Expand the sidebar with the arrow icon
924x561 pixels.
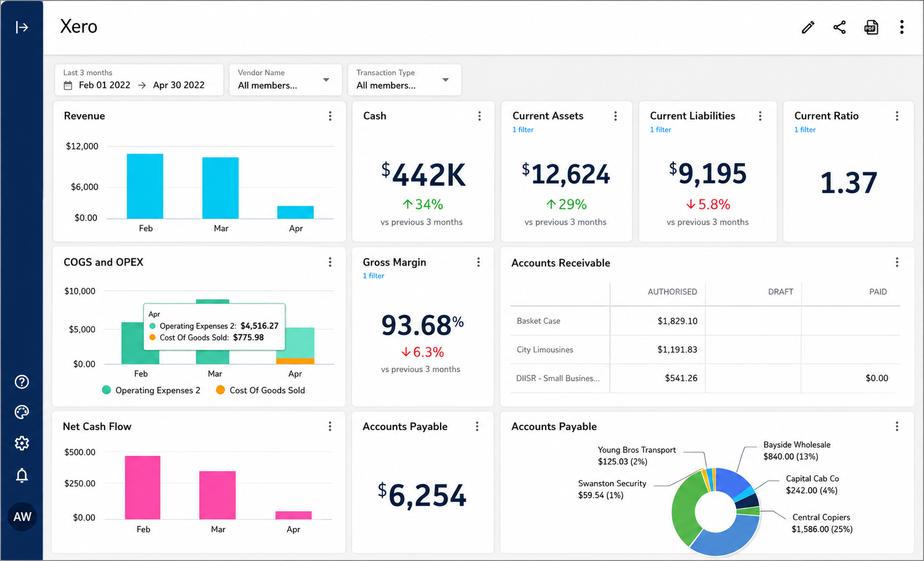point(22,27)
